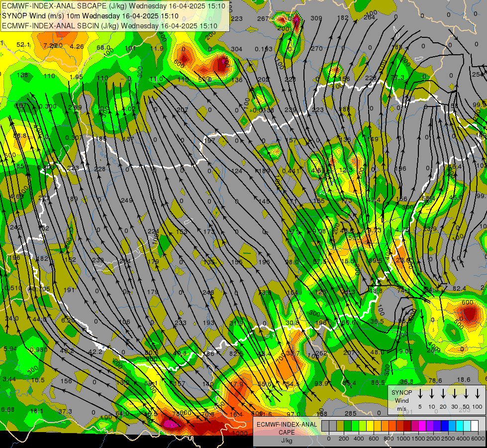Click the map value 285
Screen dimensions: 487x448
pos(351,414)
